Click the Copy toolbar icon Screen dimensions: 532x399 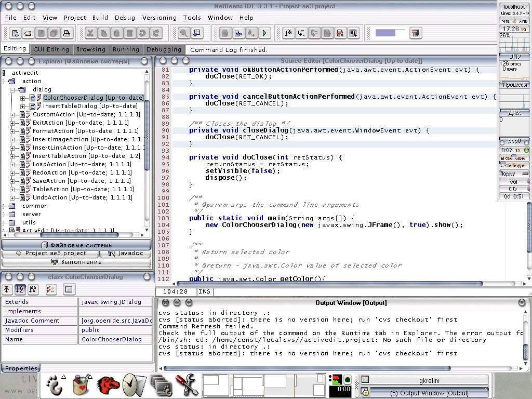coord(103,33)
